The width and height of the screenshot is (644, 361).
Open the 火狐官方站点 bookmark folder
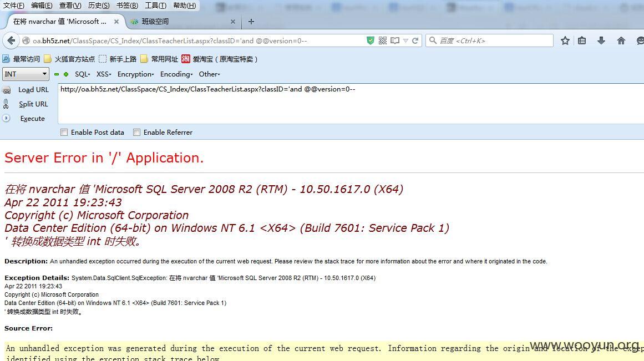coord(69,59)
